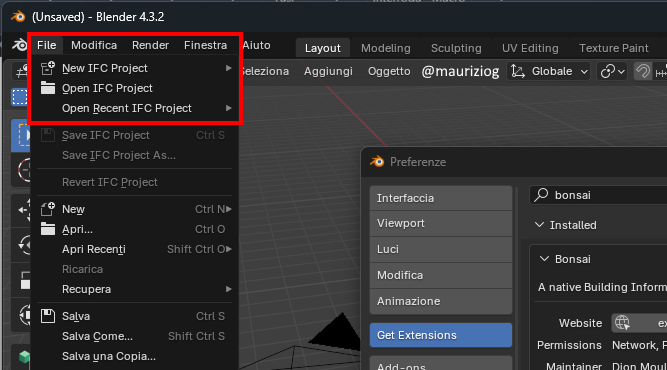Switch to the Sculpting workspace tab
Image resolution: width=667 pixels, height=370 pixels.
tap(456, 48)
